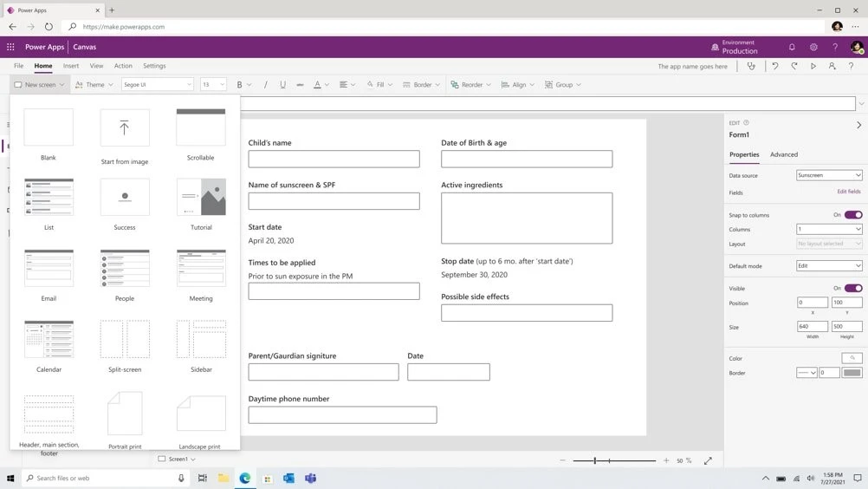Toggle underline formatting
This screenshot has width=868, height=489.
pos(283,85)
